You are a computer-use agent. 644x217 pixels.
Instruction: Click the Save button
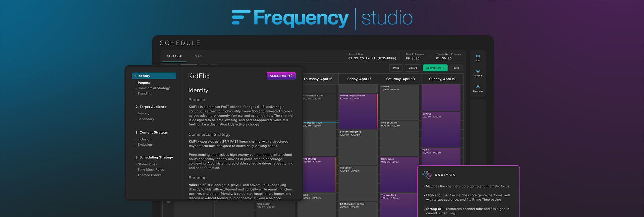(x=457, y=68)
